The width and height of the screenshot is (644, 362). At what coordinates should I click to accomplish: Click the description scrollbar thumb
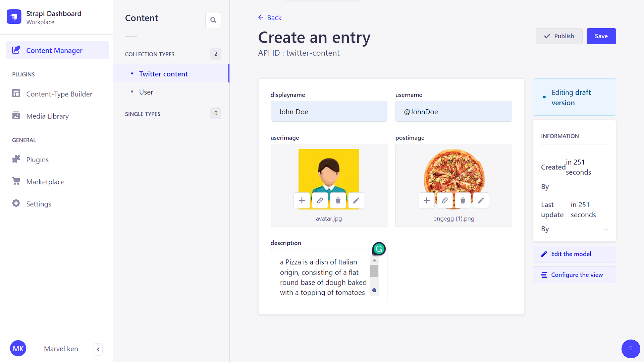tap(374, 271)
